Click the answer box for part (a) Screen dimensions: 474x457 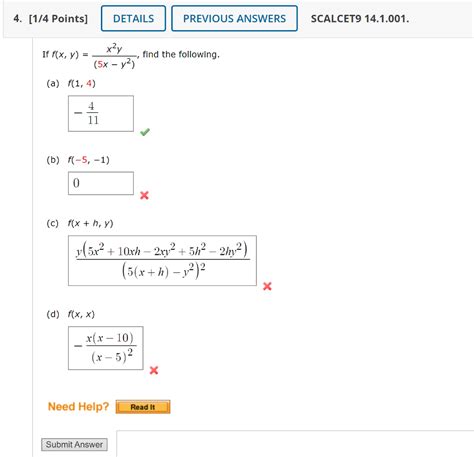point(101,113)
